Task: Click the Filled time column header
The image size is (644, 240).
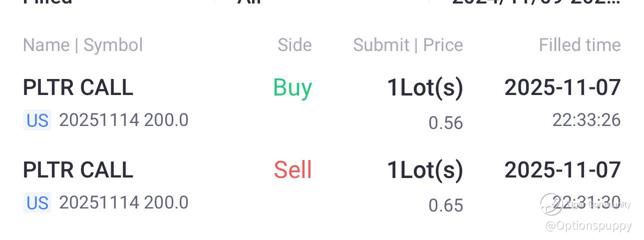Action: point(580,45)
